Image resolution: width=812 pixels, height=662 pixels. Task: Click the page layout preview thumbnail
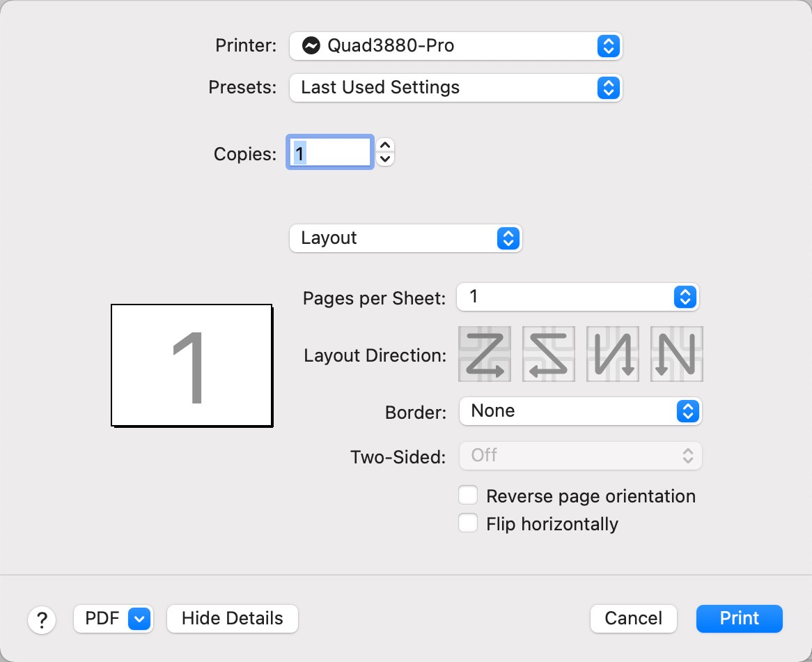pyautogui.click(x=192, y=365)
